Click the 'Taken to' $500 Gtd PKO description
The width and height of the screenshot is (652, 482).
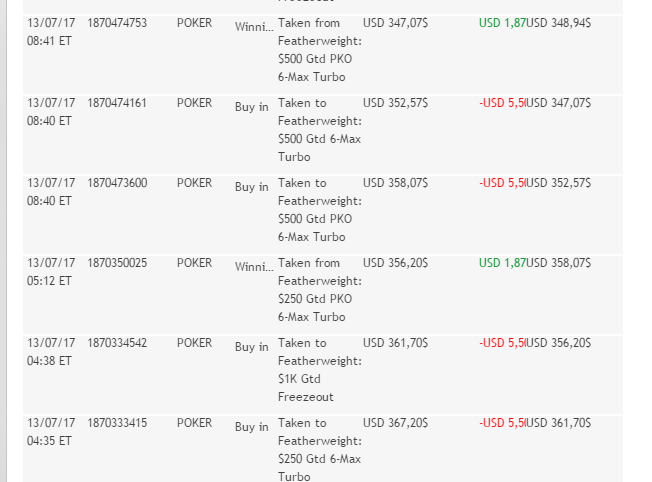coord(319,210)
